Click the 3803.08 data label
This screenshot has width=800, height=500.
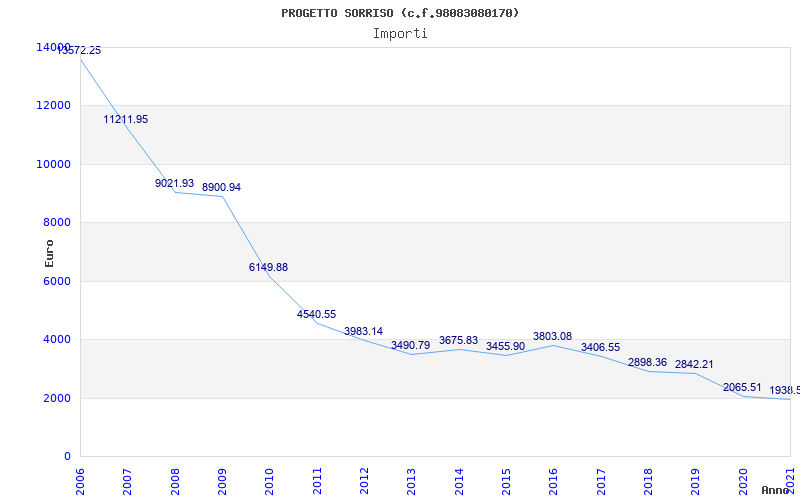(x=553, y=336)
